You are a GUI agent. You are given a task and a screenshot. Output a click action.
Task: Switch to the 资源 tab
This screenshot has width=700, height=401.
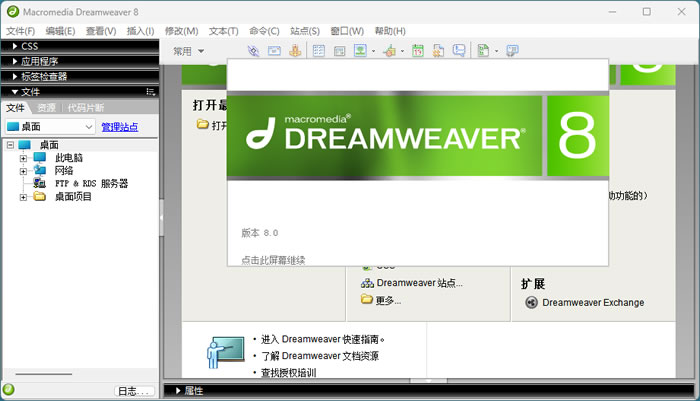[x=46, y=108]
